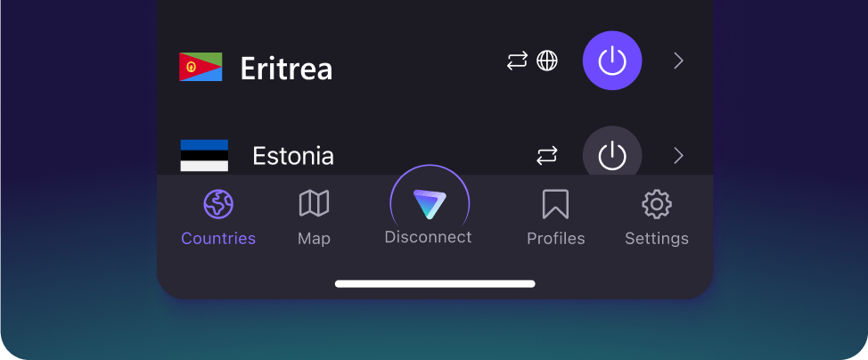Expand Estonia server list chevron
The image size is (868, 360).
[x=679, y=156]
